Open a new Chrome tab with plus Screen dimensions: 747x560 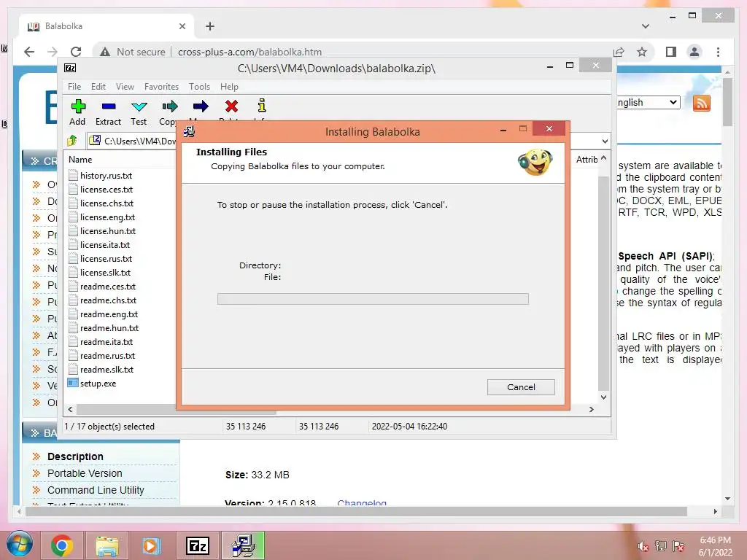tap(210, 26)
